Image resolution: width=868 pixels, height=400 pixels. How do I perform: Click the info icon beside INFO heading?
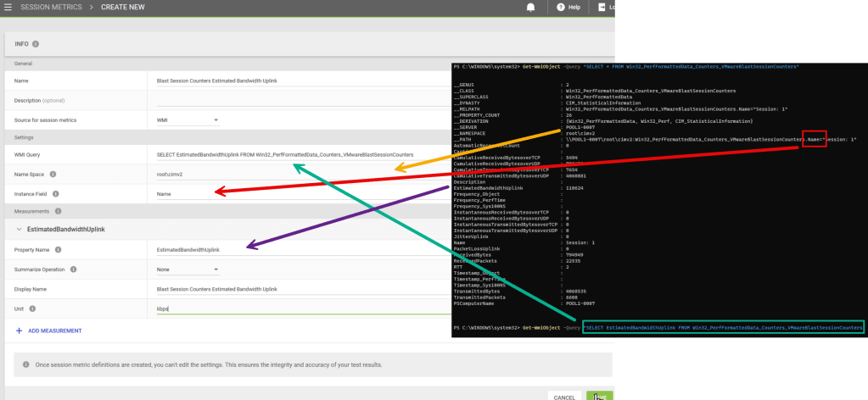pyautogui.click(x=36, y=44)
